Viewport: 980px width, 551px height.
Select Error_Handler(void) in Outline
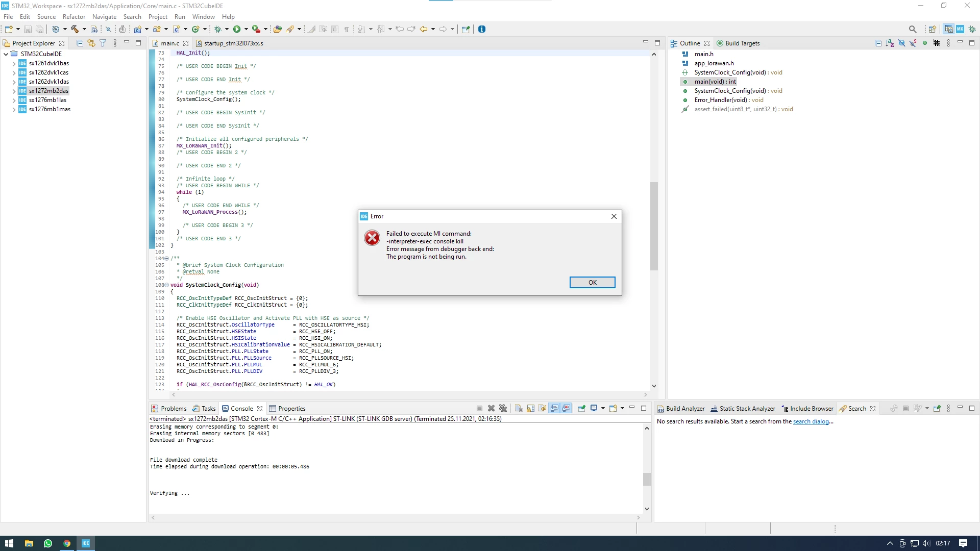coord(728,100)
